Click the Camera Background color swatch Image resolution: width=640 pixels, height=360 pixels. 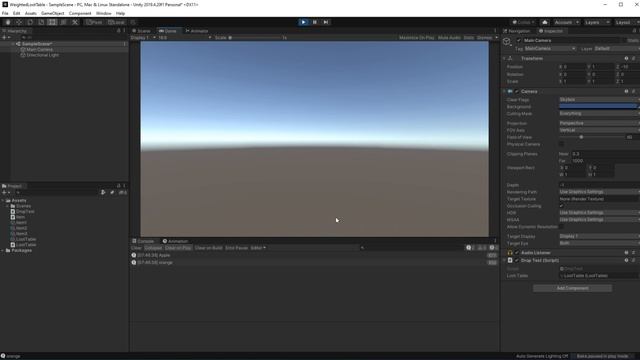point(598,107)
